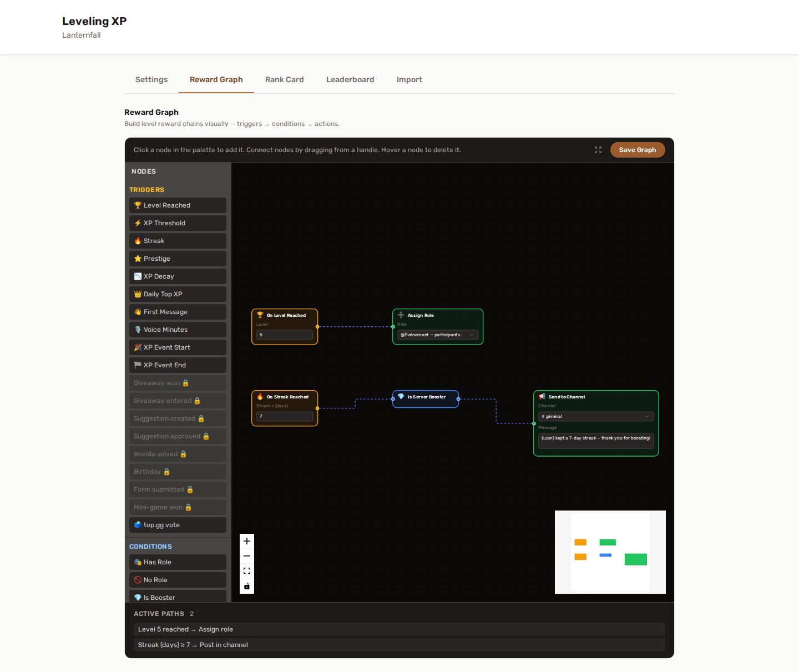Add the Level Reached trigger node
This screenshot has height=672, width=799.
pos(178,205)
